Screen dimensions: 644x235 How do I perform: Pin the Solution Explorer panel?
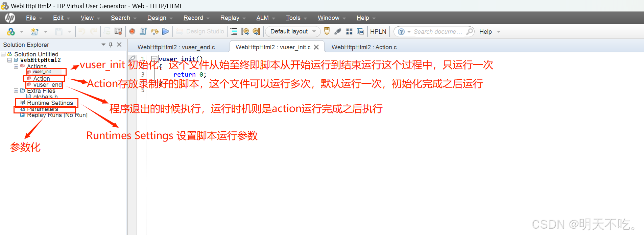[x=111, y=45]
